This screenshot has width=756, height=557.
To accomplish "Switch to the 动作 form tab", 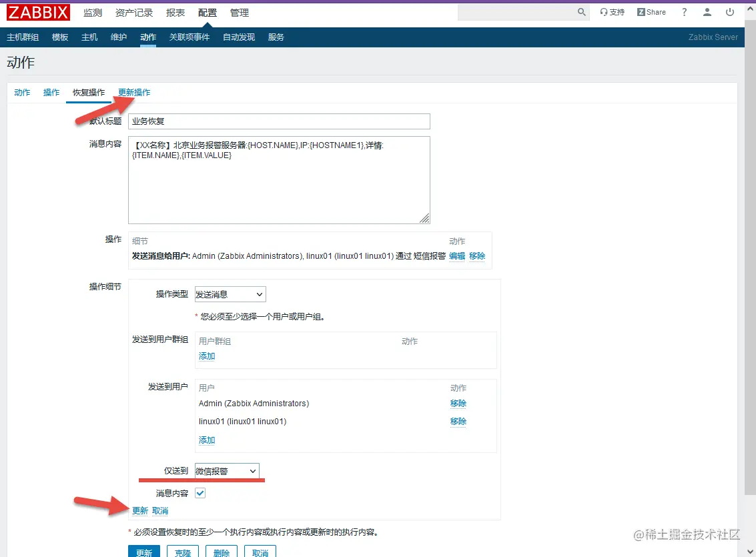I will [22, 93].
